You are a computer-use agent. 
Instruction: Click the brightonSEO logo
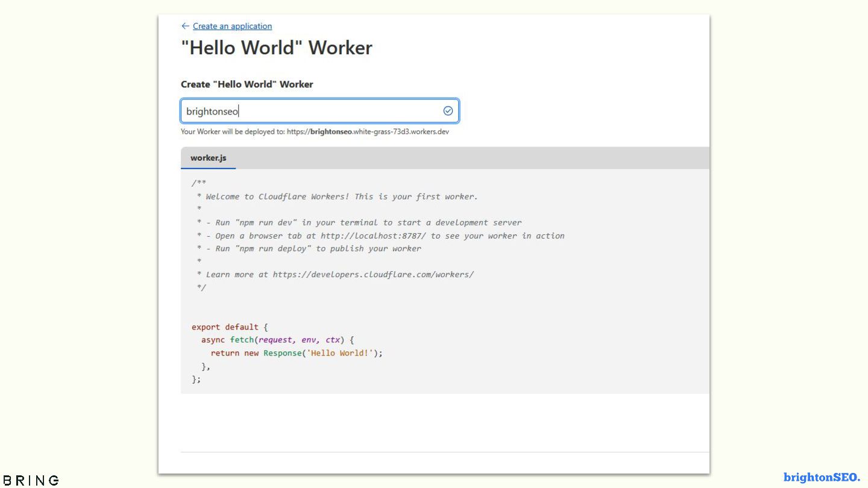(822, 477)
